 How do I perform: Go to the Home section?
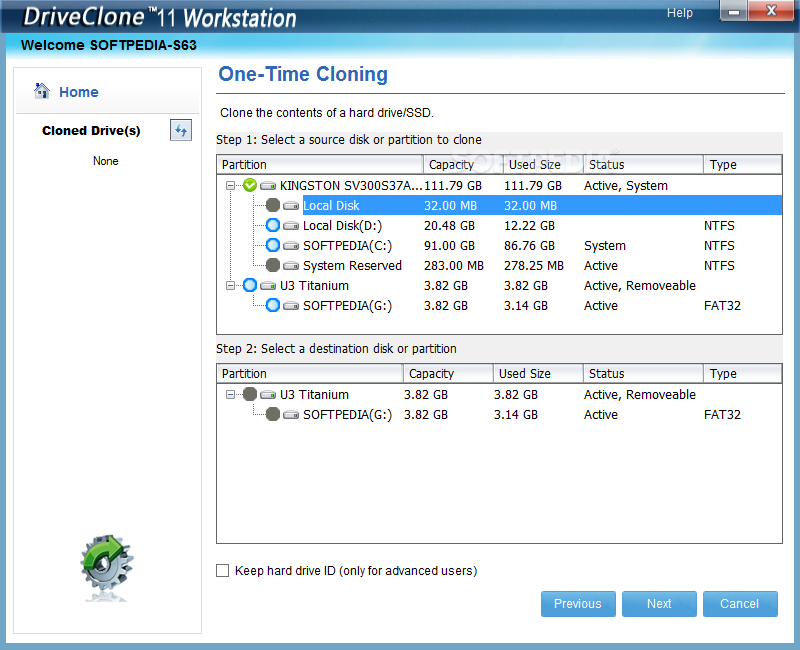(x=79, y=92)
